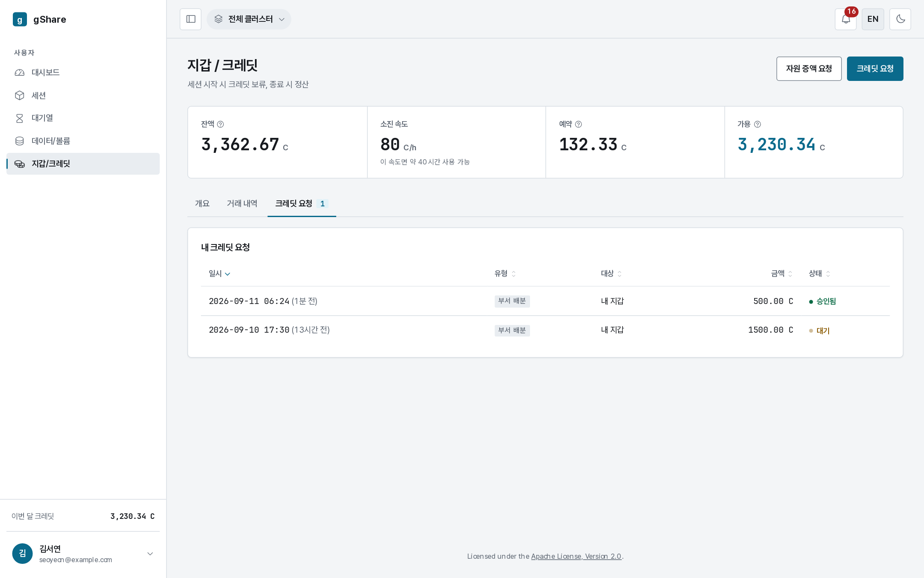
Task: Sort by 대상 column header
Action: pos(611,274)
